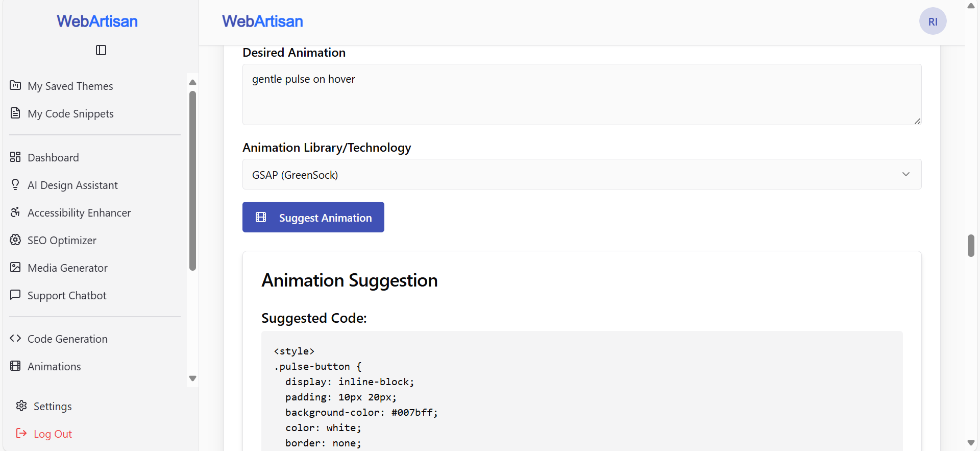Click the Dashboard grid icon

pos(15,157)
